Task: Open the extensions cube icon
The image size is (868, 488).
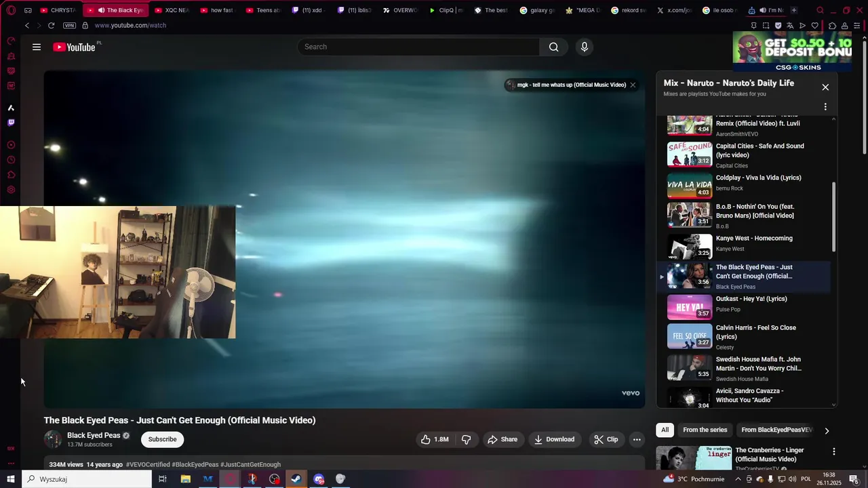Action: pyautogui.click(x=832, y=26)
